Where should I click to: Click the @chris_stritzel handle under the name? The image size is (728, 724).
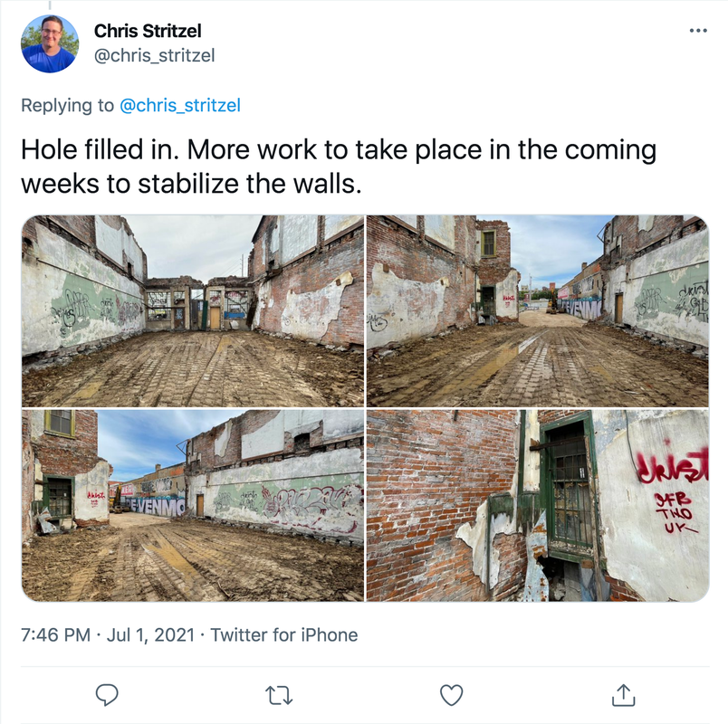[154, 56]
